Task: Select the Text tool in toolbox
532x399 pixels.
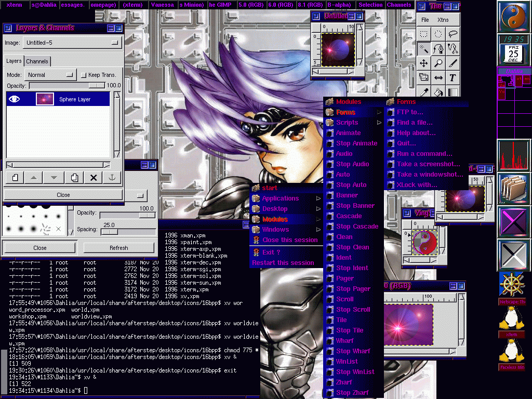Action: click(453, 77)
